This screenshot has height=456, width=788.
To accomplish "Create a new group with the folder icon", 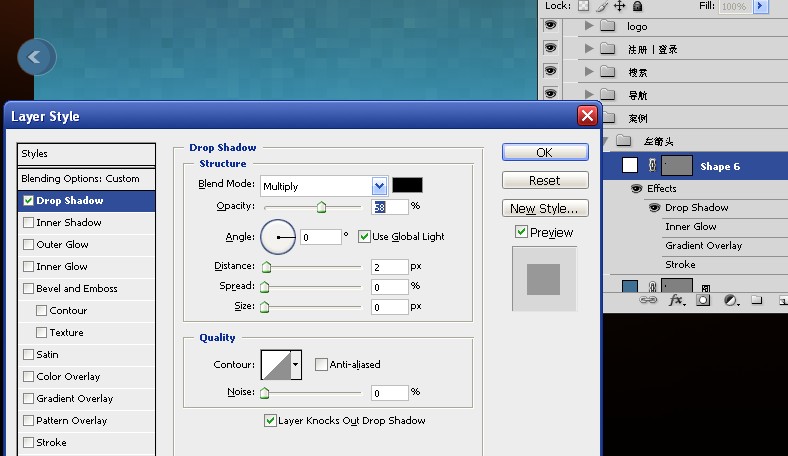I will tap(756, 300).
